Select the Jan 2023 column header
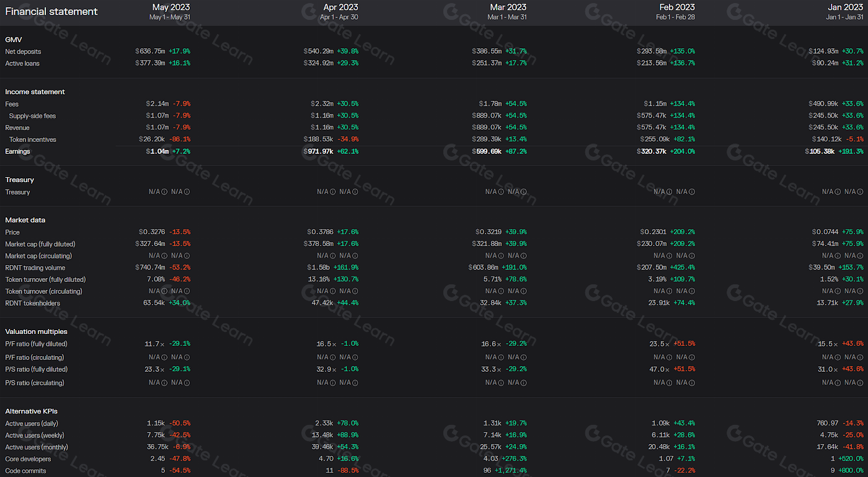This screenshot has height=477, width=868. [x=846, y=11]
